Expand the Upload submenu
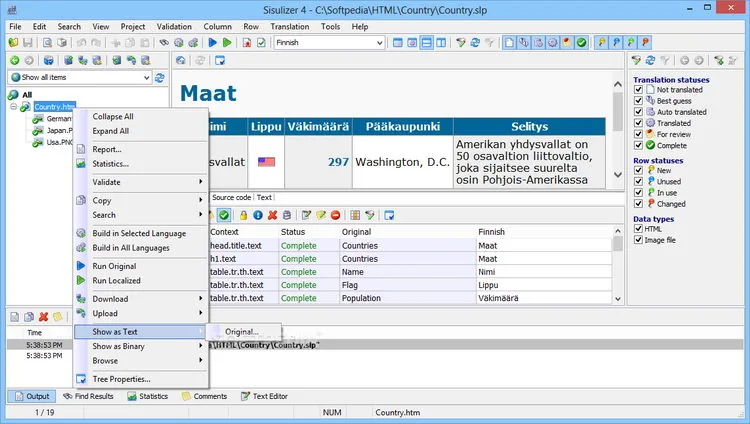 141,313
